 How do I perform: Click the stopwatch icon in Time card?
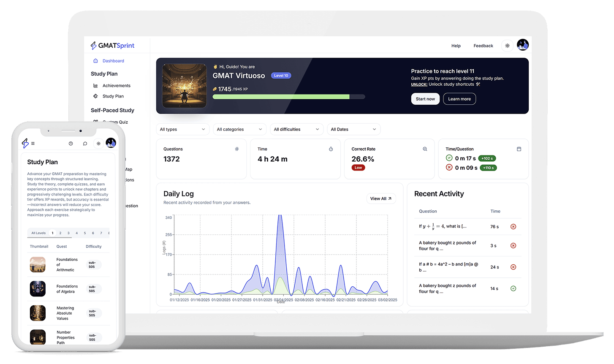click(x=331, y=149)
